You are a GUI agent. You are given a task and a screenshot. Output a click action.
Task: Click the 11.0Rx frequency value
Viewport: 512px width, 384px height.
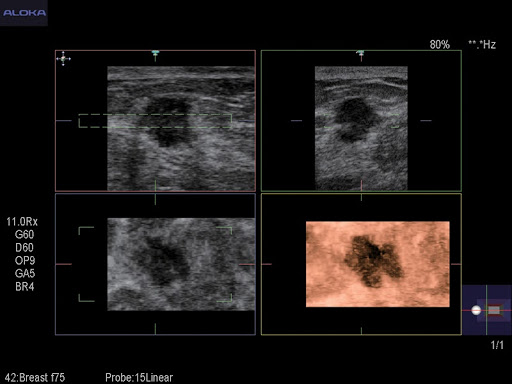22,222
